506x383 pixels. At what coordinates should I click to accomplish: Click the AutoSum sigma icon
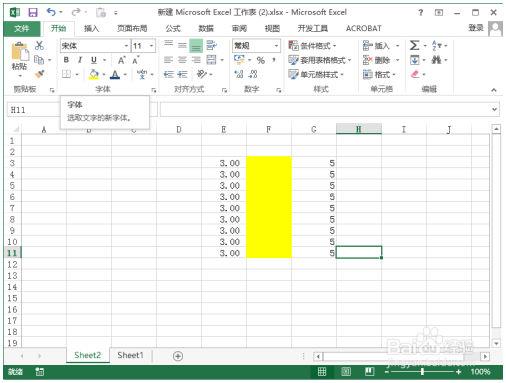click(414, 45)
